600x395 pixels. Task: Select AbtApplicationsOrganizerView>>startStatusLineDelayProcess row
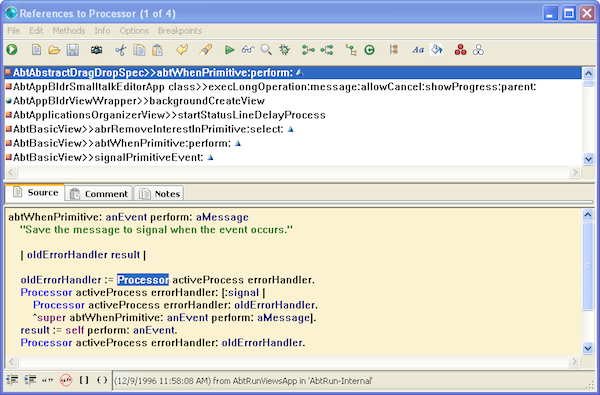[293, 115]
